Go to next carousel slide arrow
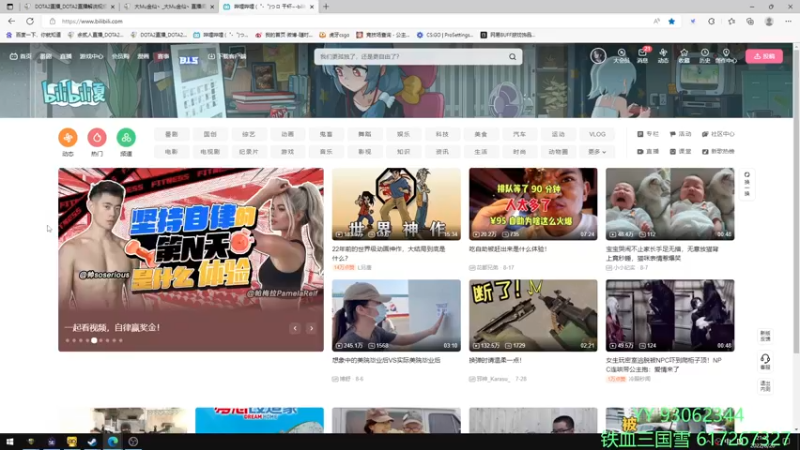800x450 pixels. [311, 328]
